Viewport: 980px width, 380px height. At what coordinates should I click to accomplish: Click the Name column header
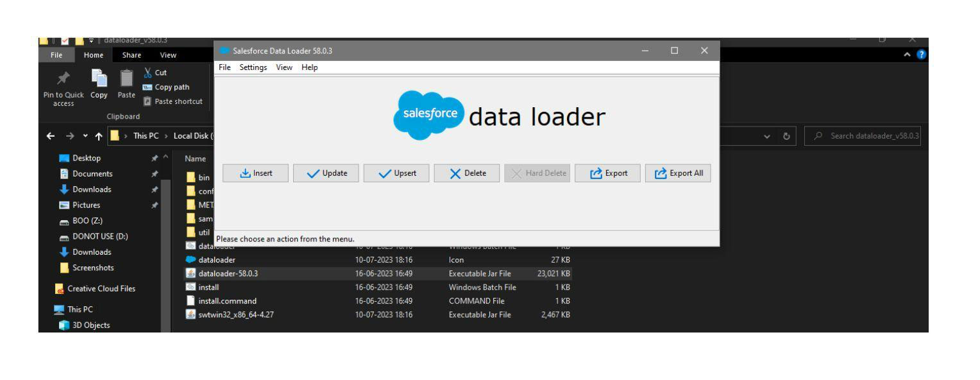(x=196, y=158)
